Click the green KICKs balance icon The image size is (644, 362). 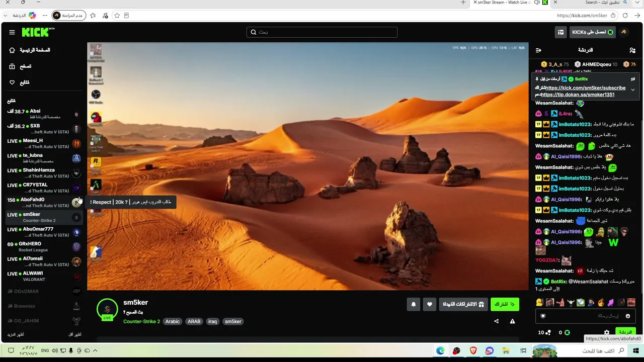coord(567,332)
